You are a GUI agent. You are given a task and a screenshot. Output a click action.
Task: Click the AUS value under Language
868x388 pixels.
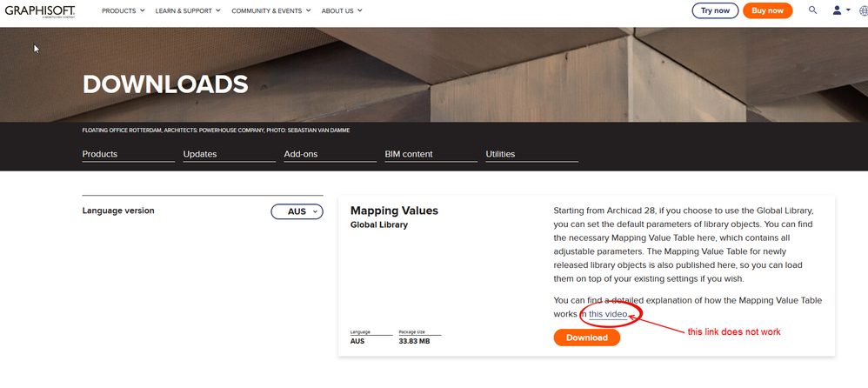click(x=357, y=342)
